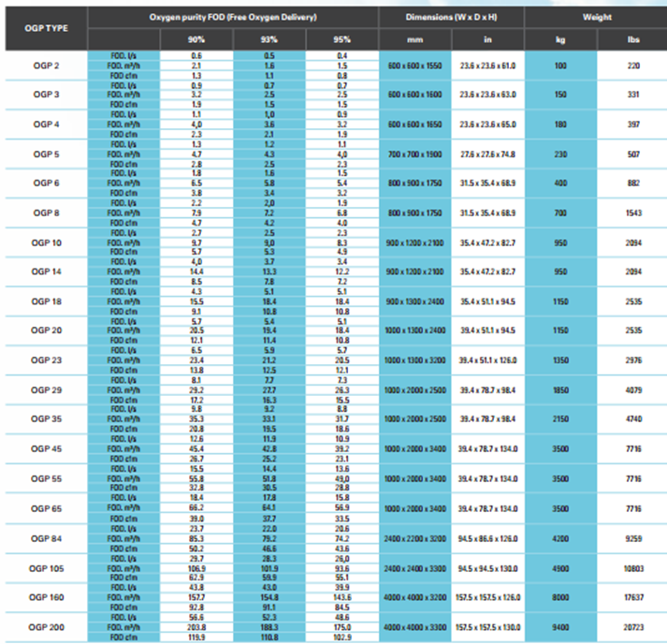Image resolution: width=667 pixels, height=644 pixels.
Task: Select the 90% purity column header
Action: click(x=196, y=39)
